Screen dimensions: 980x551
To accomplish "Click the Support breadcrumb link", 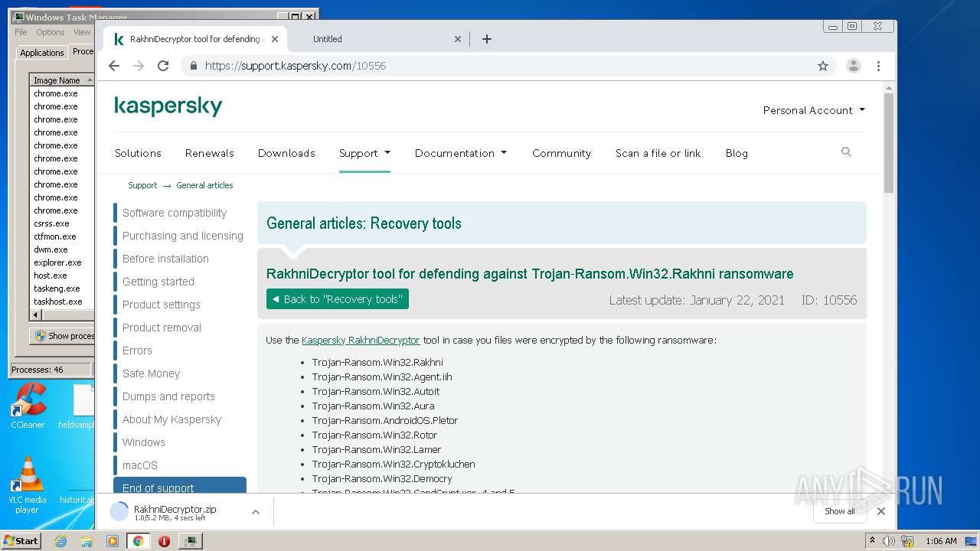I will [x=142, y=185].
